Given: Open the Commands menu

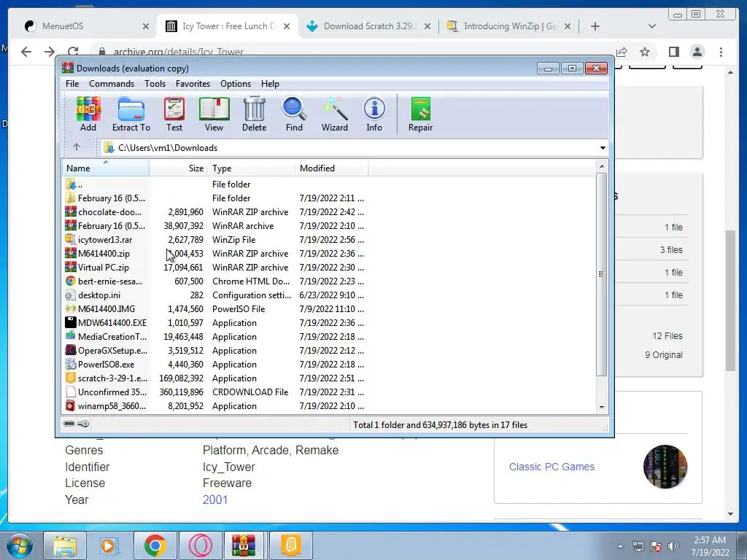Looking at the screenshot, I should (112, 84).
